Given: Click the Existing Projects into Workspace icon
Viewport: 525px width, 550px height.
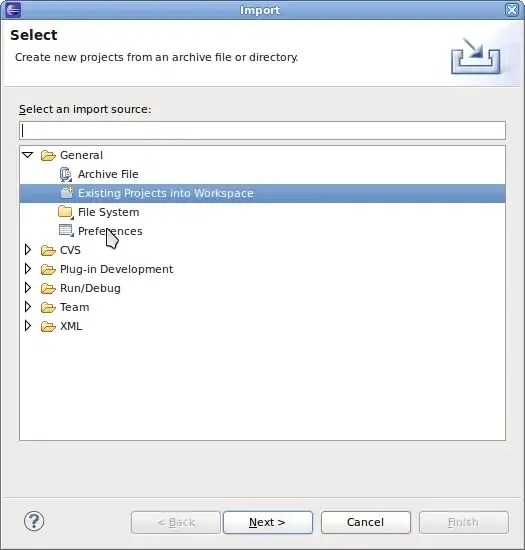Looking at the screenshot, I should tap(66, 193).
